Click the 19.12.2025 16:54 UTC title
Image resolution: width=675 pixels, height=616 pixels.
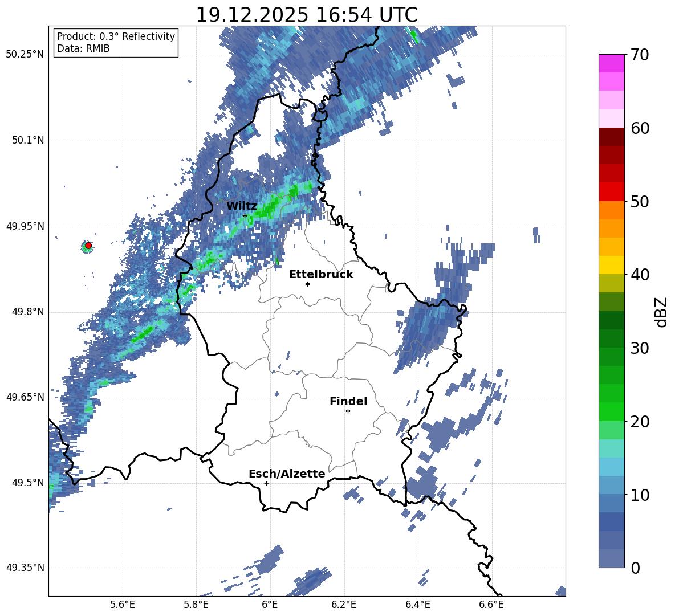[307, 15]
